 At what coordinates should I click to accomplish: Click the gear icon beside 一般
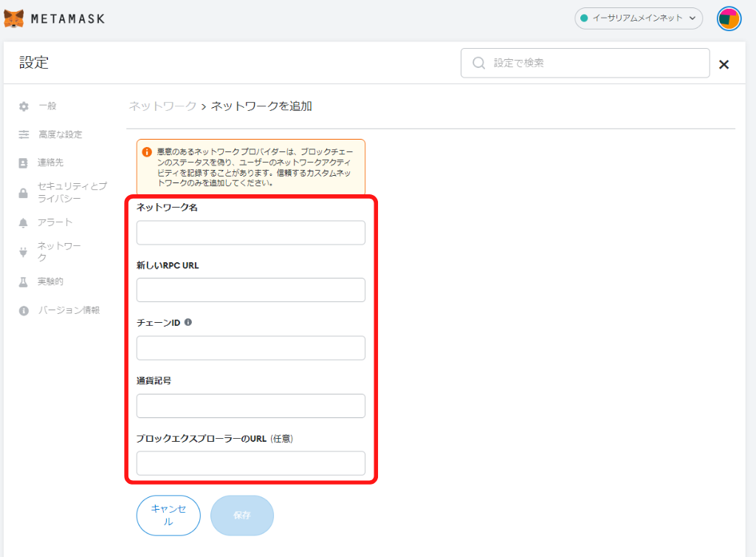tap(24, 106)
